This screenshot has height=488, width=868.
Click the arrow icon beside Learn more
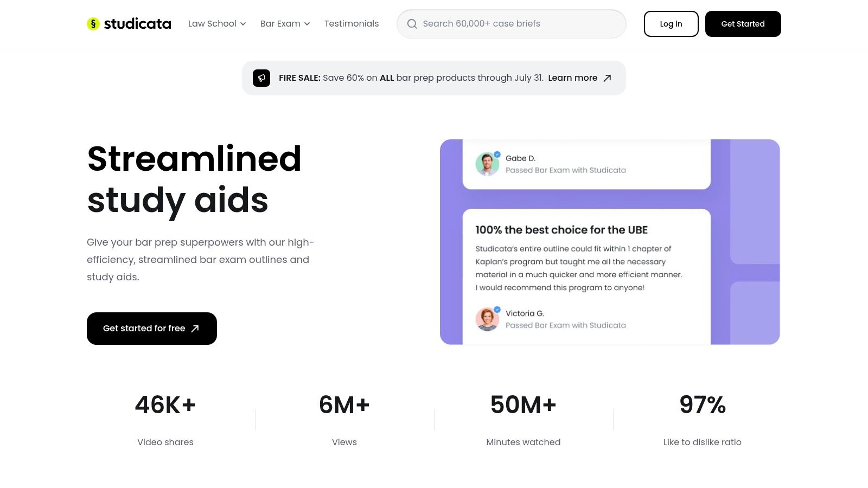(608, 78)
